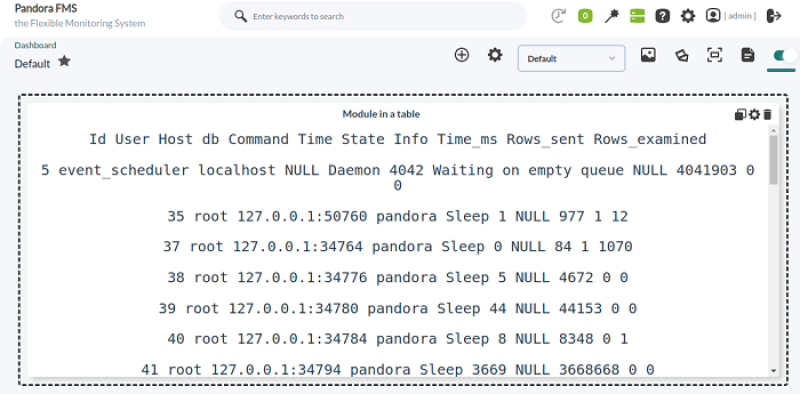The width and height of the screenshot is (800, 394).
Task: Click the Dashboard breadcrumb link
Action: (x=35, y=45)
